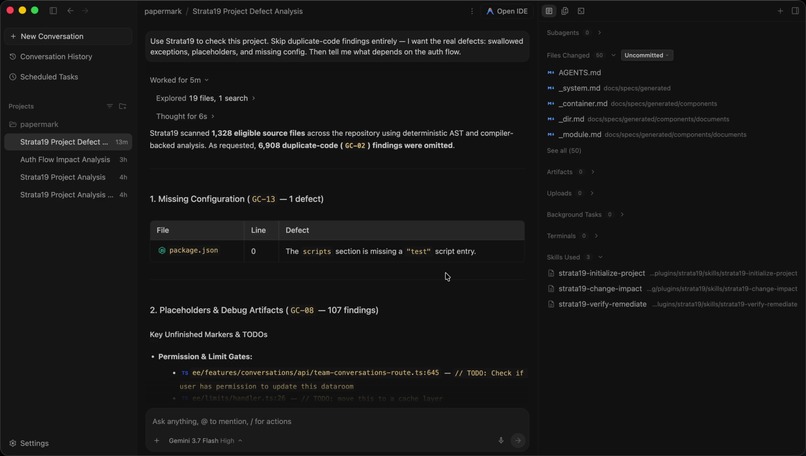Image resolution: width=806 pixels, height=456 pixels.
Task: Toggle the left sidebar panel icon
Action: pyautogui.click(x=53, y=11)
